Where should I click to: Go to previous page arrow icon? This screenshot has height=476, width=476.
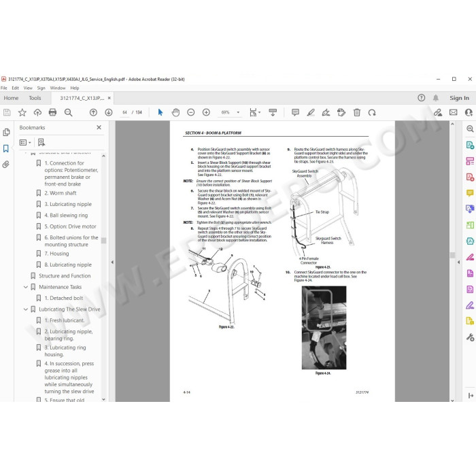tap(94, 113)
